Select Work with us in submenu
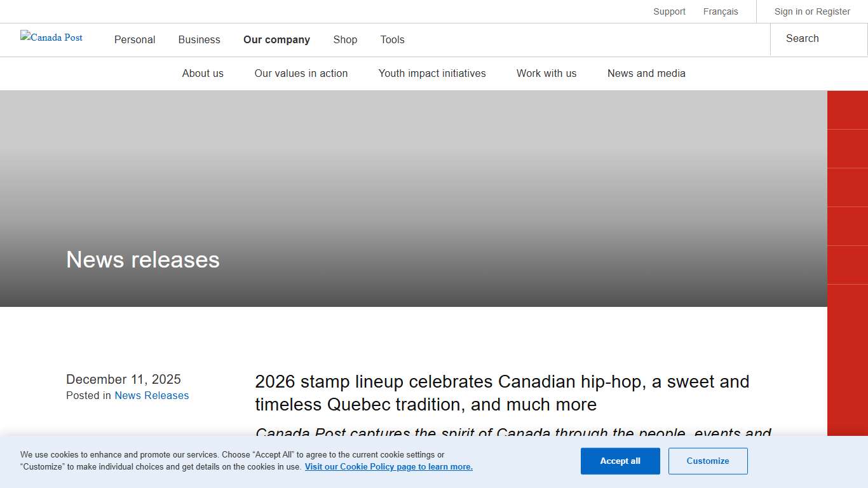This screenshot has height=488, width=868. pos(546,73)
